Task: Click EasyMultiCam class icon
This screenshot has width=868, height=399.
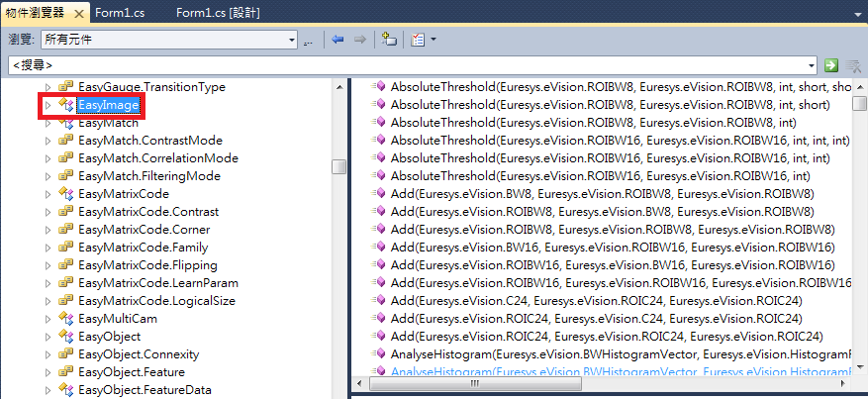Action: click(66, 319)
